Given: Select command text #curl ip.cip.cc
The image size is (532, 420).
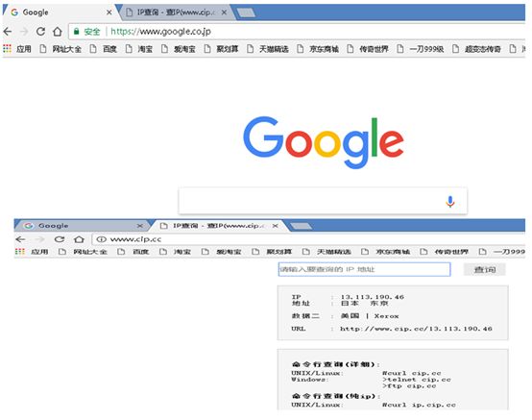Looking at the screenshot, I should coord(419,405).
